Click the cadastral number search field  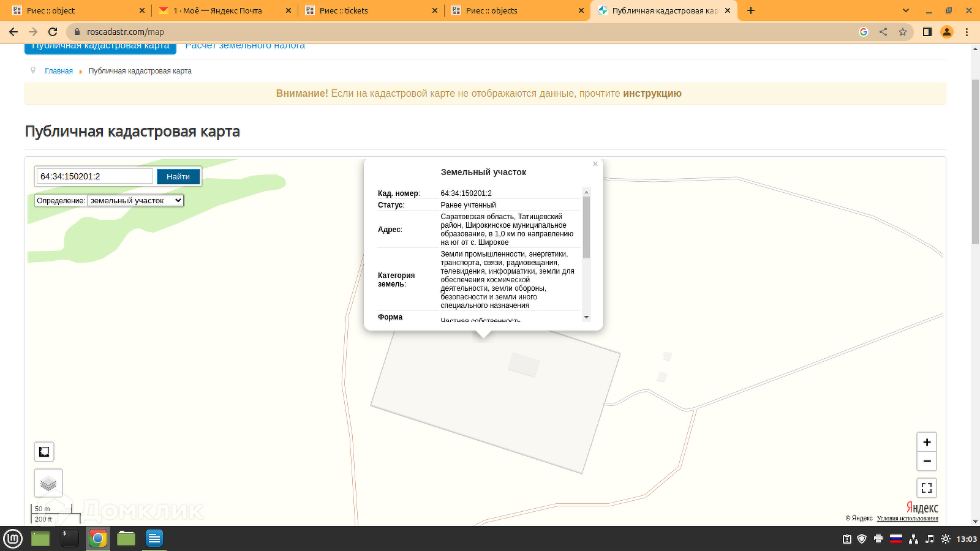click(95, 176)
